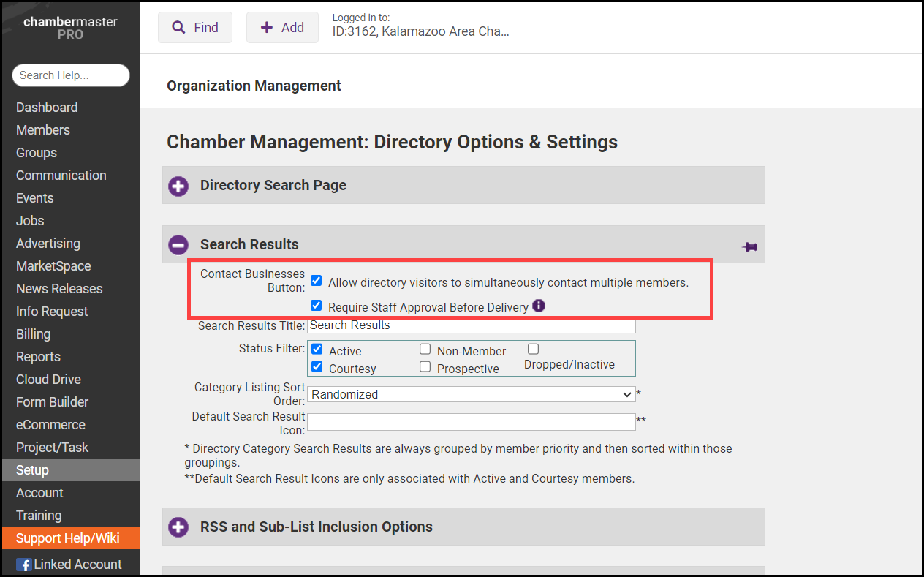Uncheck Allow directory visitors to contact multiple members
Image resolution: width=924 pixels, height=577 pixels.
tap(317, 281)
